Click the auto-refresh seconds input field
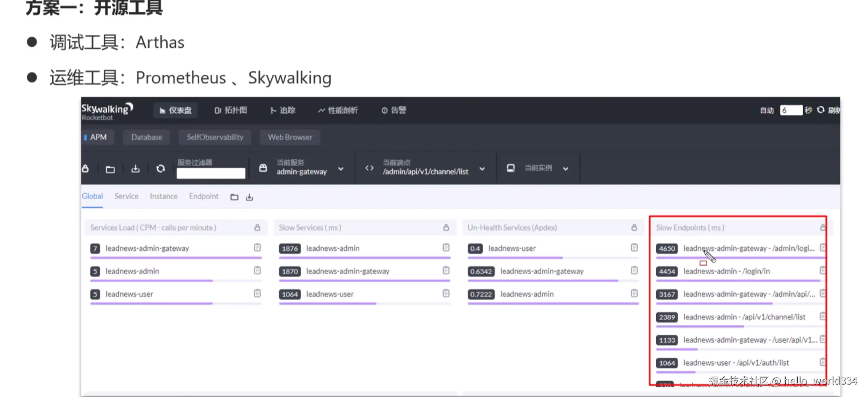 [x=791, y=110]
